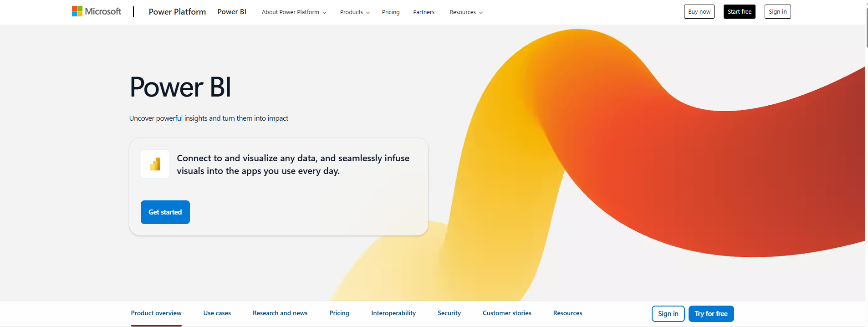Go to the Pricing section tab in bottom bar
The image size is (868, 327).
point(339,313)
